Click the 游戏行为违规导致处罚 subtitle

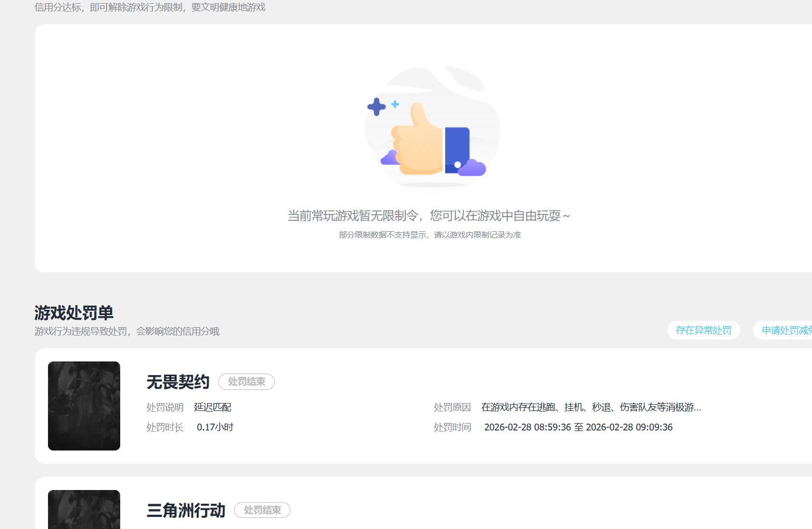(127, 331)
